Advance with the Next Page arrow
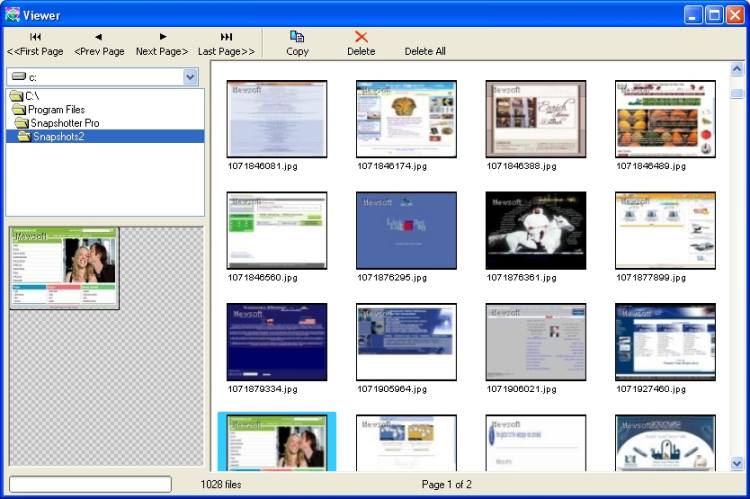 (x=162, y=43)
